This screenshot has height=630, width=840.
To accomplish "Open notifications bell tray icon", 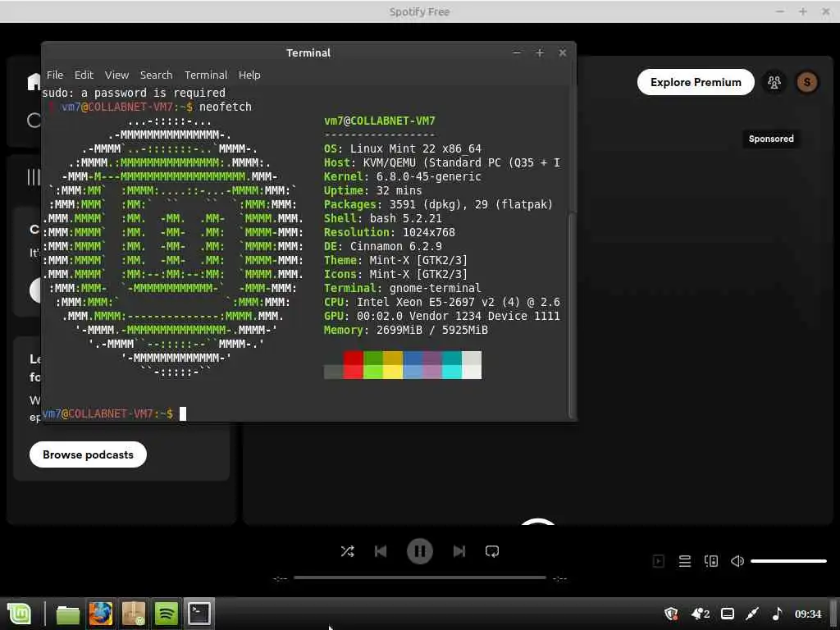I will pyautogui.click(x=701, y=614).
